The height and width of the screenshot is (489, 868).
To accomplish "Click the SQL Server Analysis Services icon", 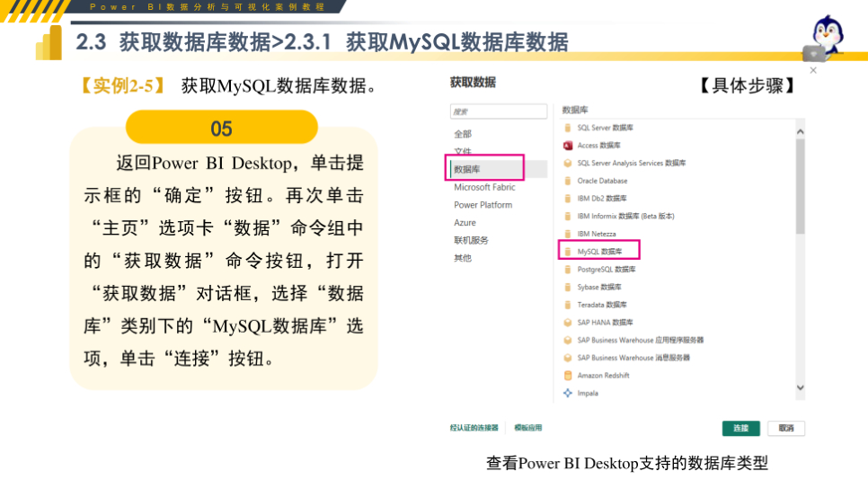I will [567, 164].
